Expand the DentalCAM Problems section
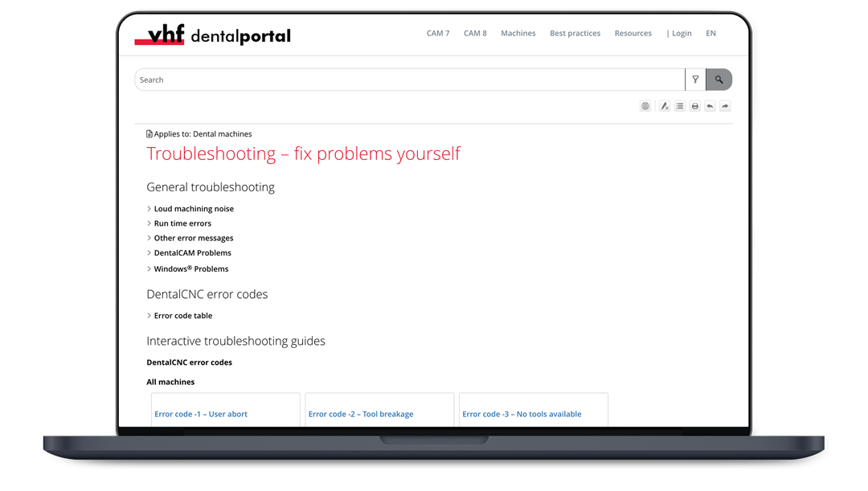868x491 pixels. (x=192, y=253)
